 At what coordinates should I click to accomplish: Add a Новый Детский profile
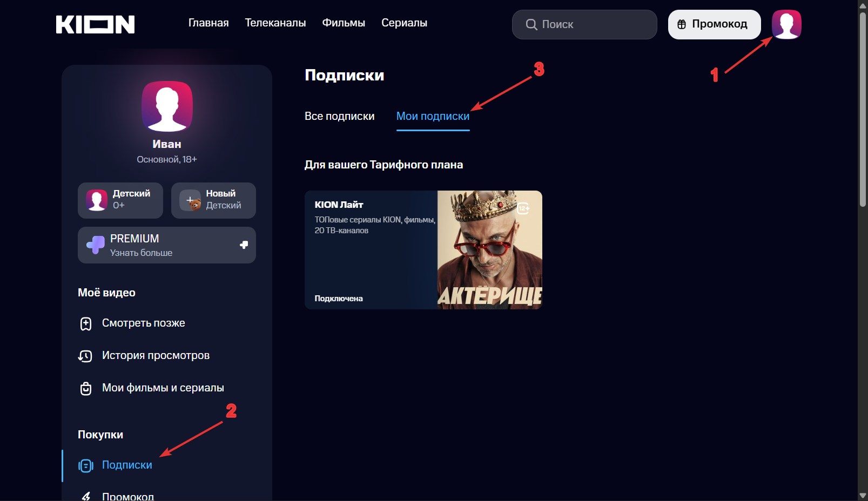(x=213, y=200)
